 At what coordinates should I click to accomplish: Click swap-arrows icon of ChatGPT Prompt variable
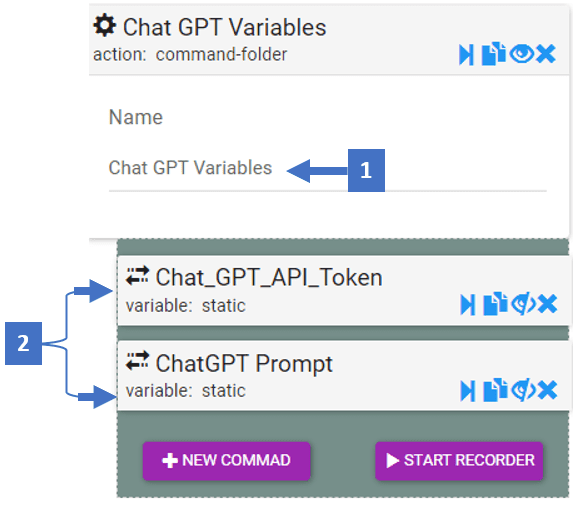137,361
